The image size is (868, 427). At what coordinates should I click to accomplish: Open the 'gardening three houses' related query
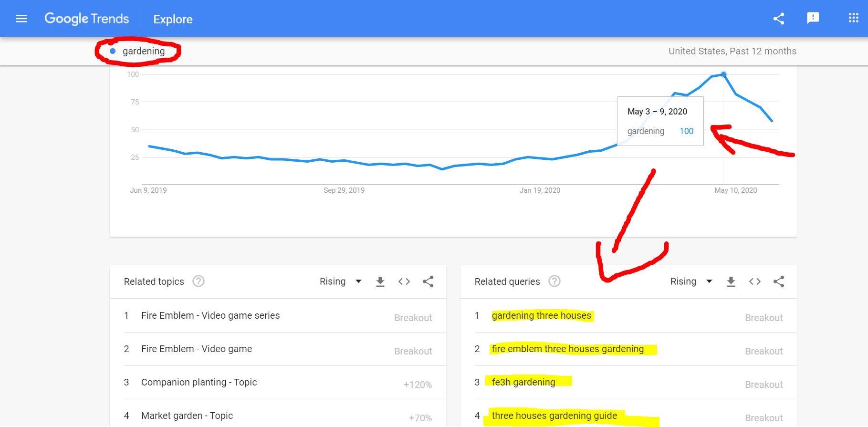[542, 315]
